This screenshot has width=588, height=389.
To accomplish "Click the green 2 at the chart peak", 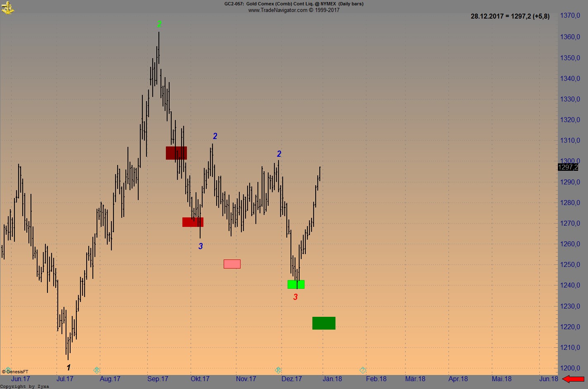I will [159, 24].
